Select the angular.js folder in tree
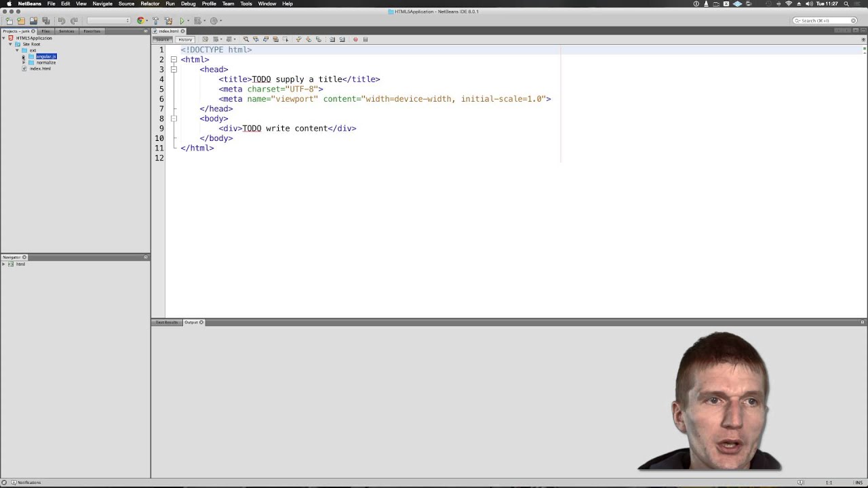Viewport: 868px width, 488px height. [46, 56]
